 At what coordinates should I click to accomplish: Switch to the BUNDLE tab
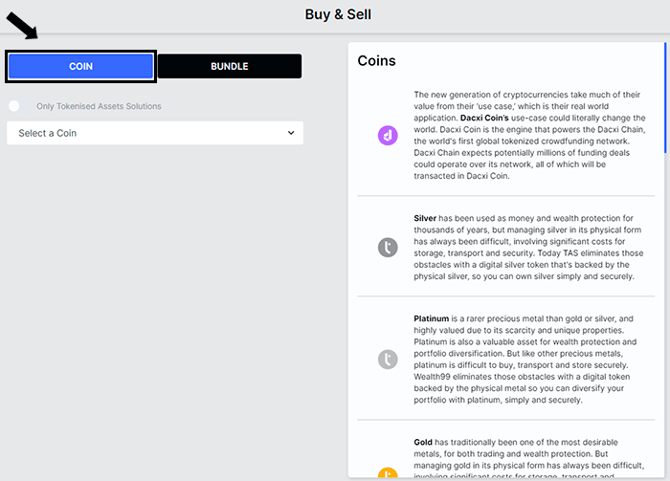point(229,66)
